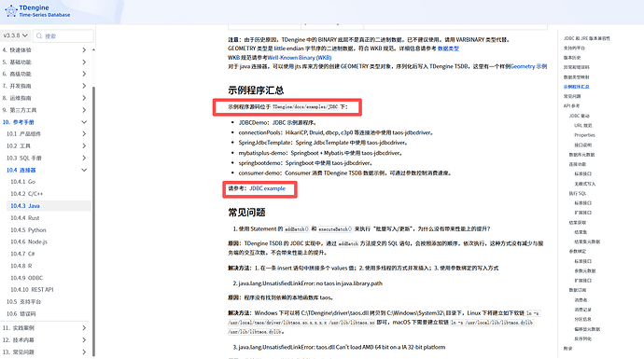Screen dimensions: 644x359
Task: Expand chevron beside 13. 常见问题
Action: (x=84, y=352)
